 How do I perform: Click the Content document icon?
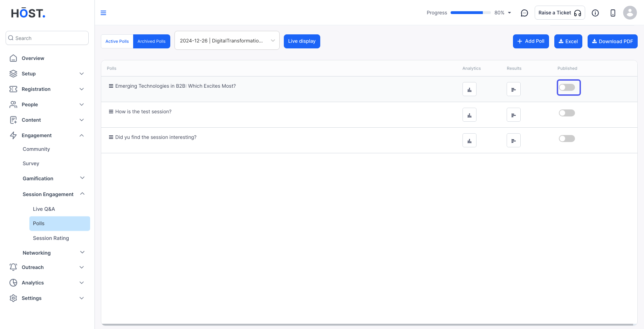13,120
